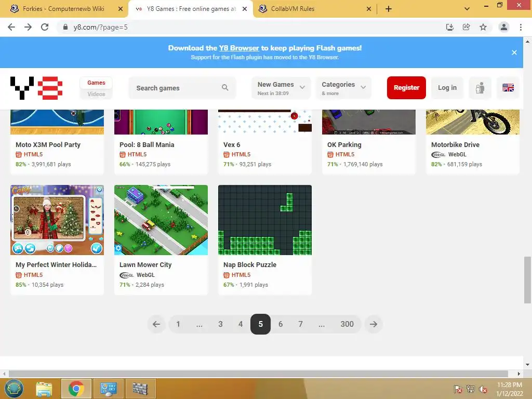Go to page 1
The image size is (532, 399).
(178, 324)
